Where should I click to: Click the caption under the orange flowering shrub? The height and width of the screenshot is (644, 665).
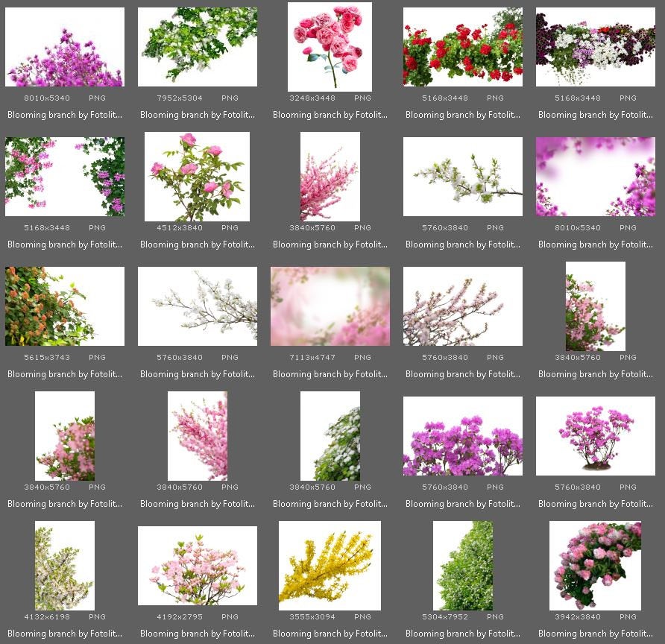(64, 374)
